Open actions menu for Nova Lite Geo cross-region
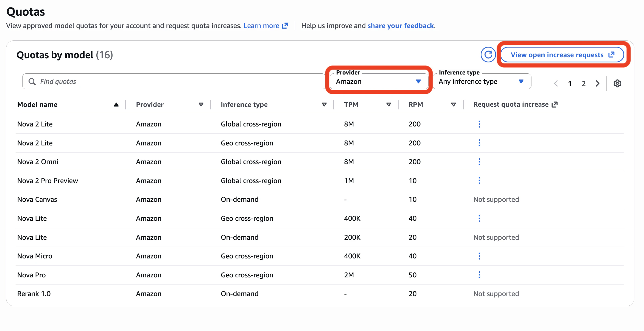This screenshot has width=644, height=331. pyautogui.click(x=479, y=218)
